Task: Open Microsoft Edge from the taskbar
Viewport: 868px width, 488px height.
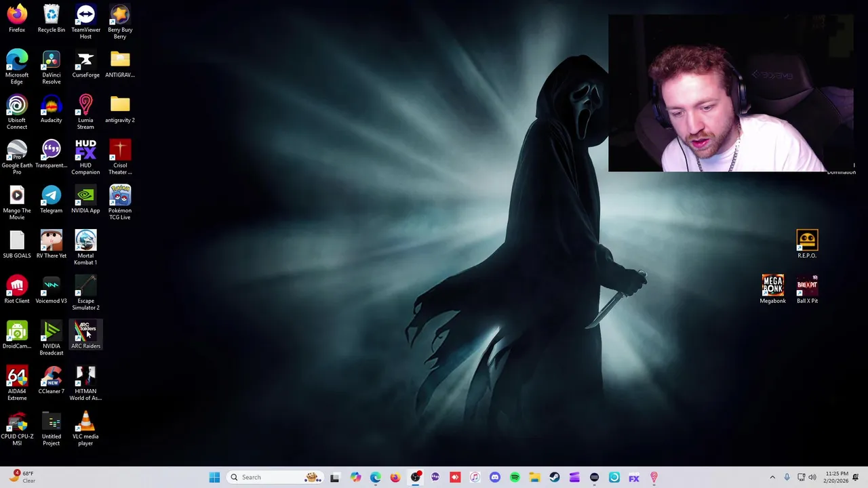Action: click(375, 477)
